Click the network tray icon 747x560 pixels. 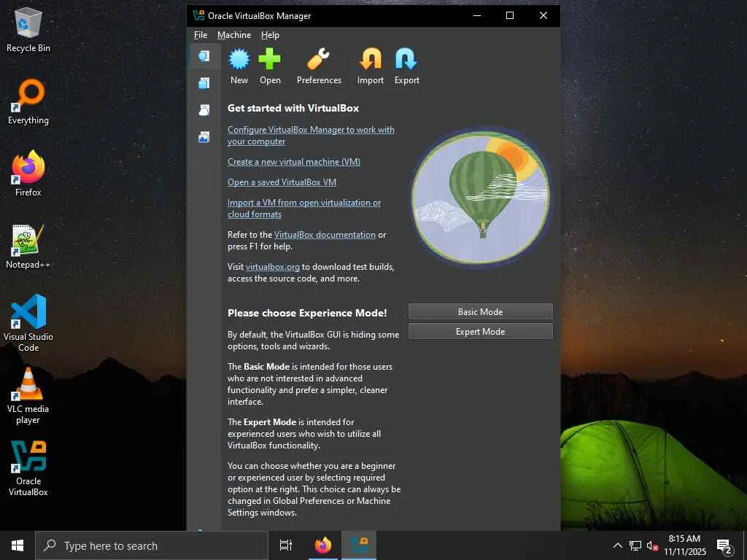(635, 545)
